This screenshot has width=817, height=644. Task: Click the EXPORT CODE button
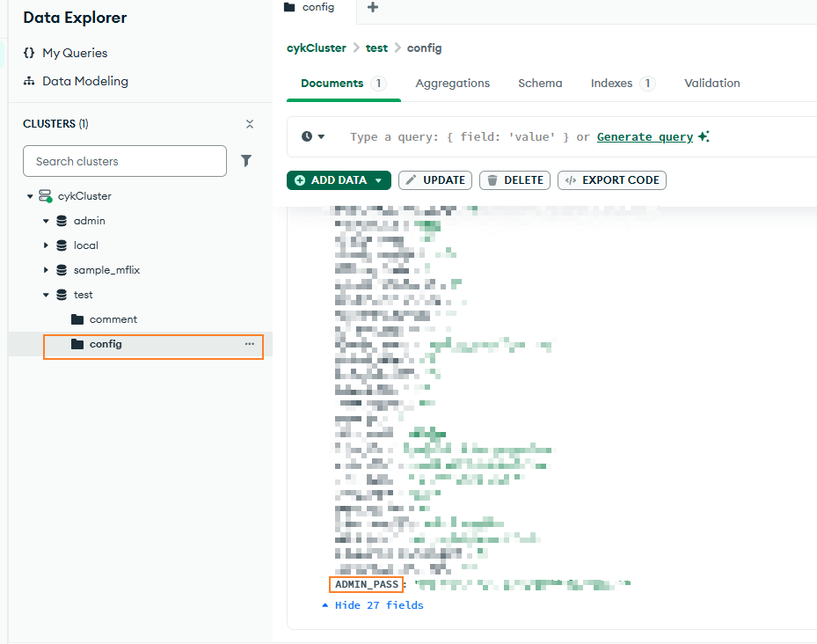[x=612, y=180]
